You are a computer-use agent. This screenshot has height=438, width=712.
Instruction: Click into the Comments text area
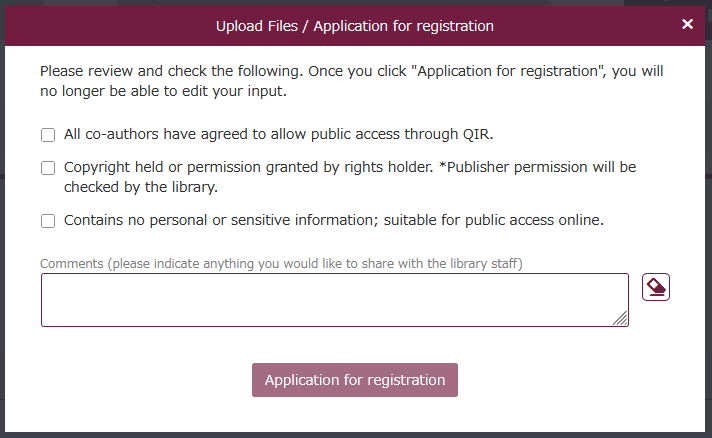[x=334, y=300]
